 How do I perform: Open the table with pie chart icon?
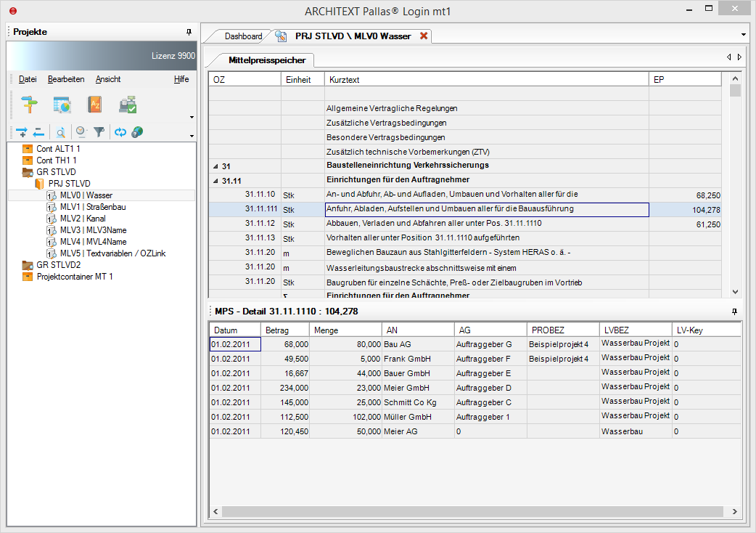point(62,104)
